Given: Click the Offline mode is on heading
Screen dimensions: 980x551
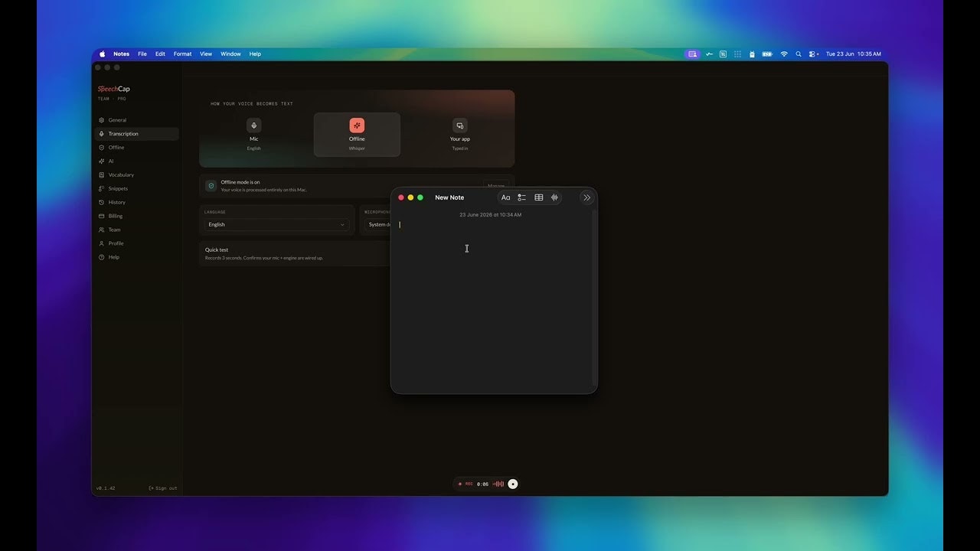Looking at the screenshot, I should coord(240,182).
